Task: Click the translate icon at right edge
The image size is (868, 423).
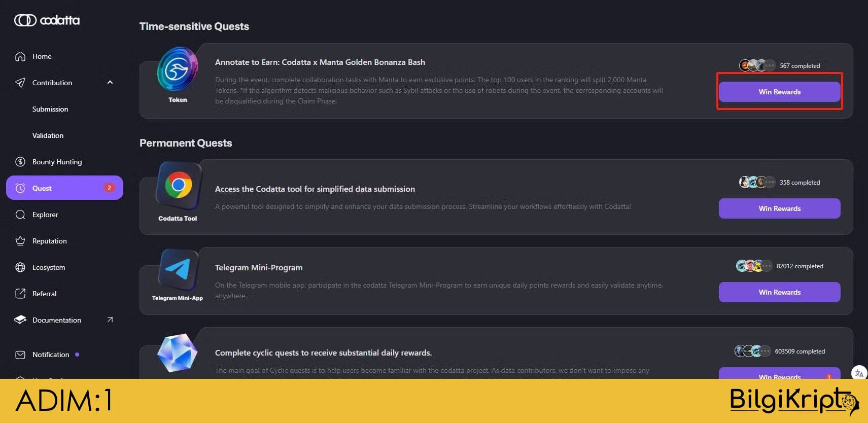Action: [x=859, y=373]
